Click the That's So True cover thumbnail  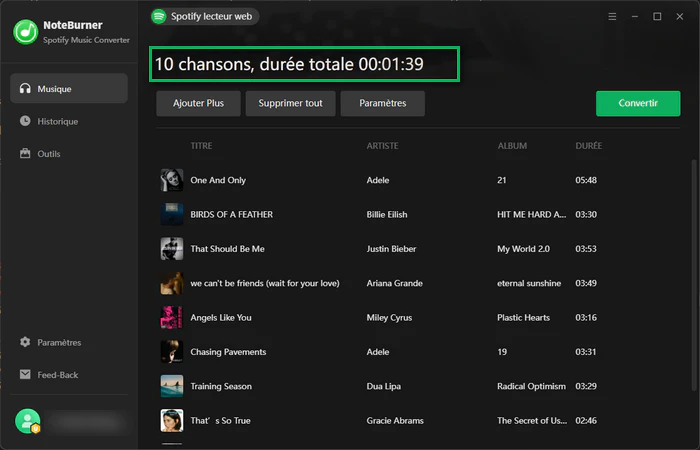pos(172,421)
